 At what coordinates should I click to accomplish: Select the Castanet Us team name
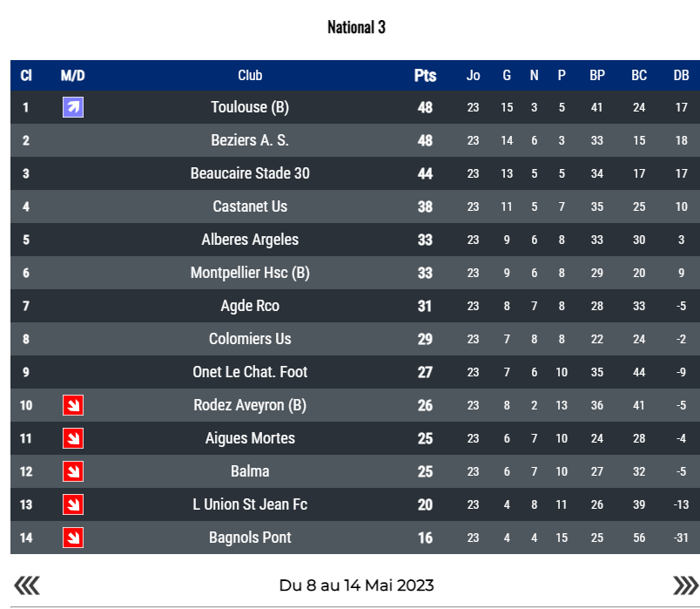250,206
